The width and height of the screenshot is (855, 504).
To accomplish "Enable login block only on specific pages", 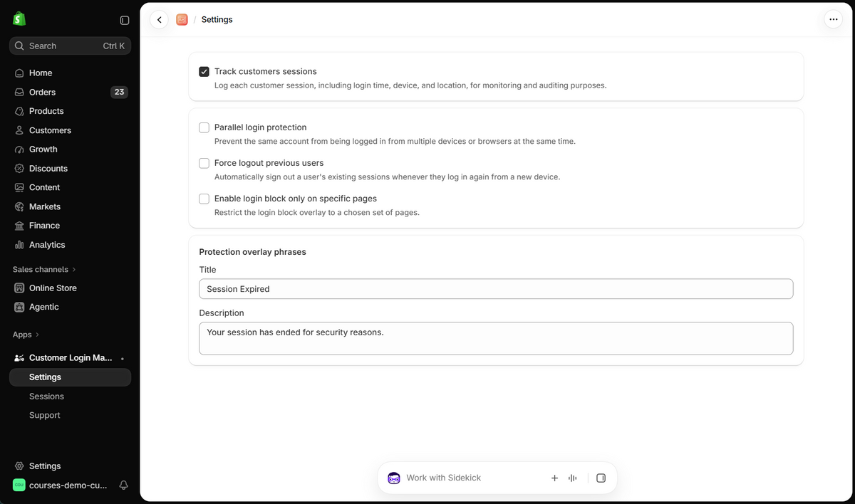I will click(x=204, y=199).
